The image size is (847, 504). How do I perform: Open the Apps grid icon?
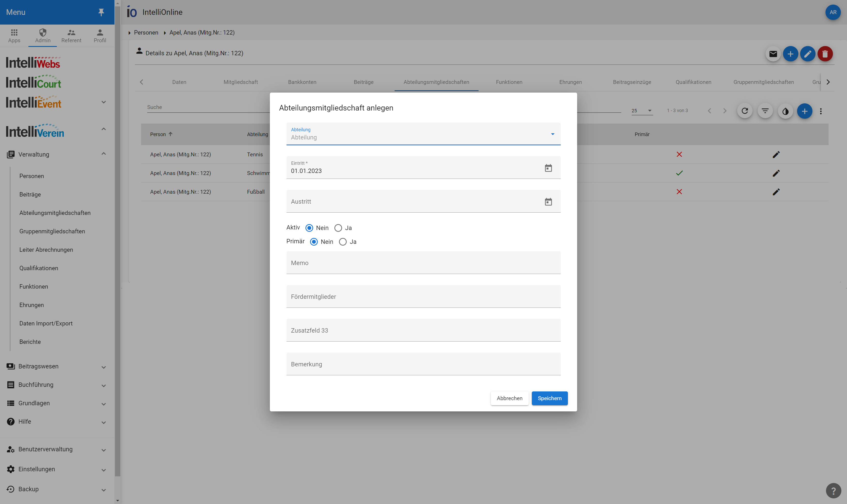click(x=14, y=36)
